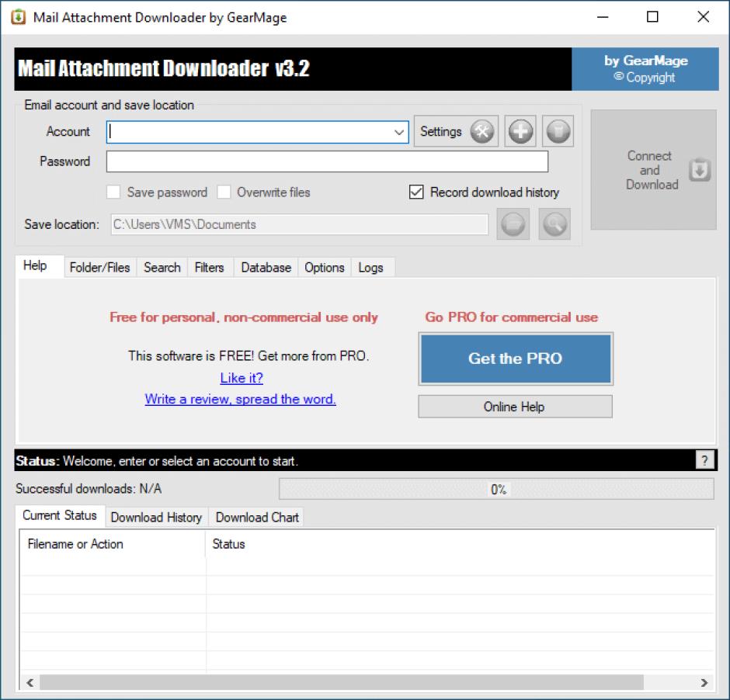Image resolution: width=730 pixels, height=700 pixels.
Task: Open the Folder/Files tab
Action: point(99,268)
